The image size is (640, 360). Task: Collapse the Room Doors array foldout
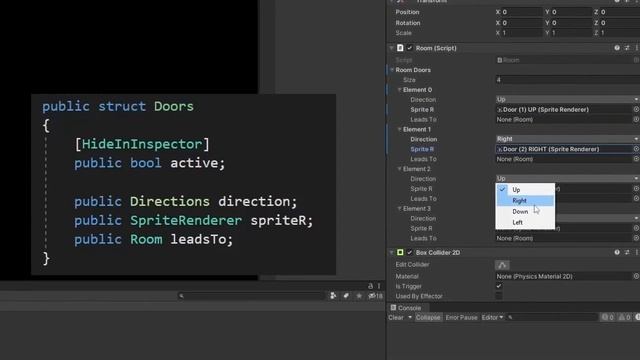click(392, 70)
